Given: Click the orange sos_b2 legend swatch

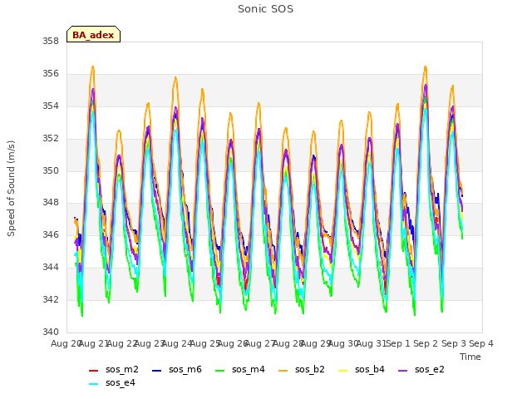Looking at the screenshot, I should pyautogui.click(x=283, y=371).
